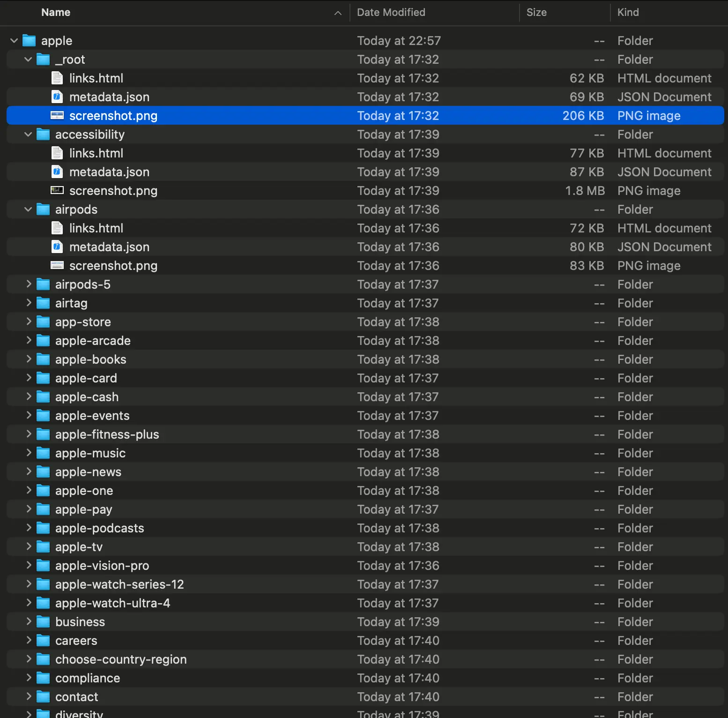The width and height of the screenshot is (728, 718).
Task: Collapse the airpods folder chevron
Action: tap(28, 209)
